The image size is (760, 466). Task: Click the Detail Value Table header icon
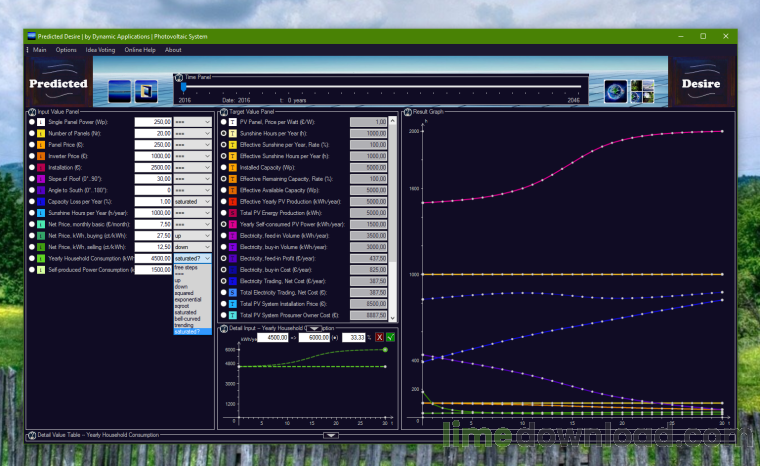pyautogui.click(x=32, y=435)
